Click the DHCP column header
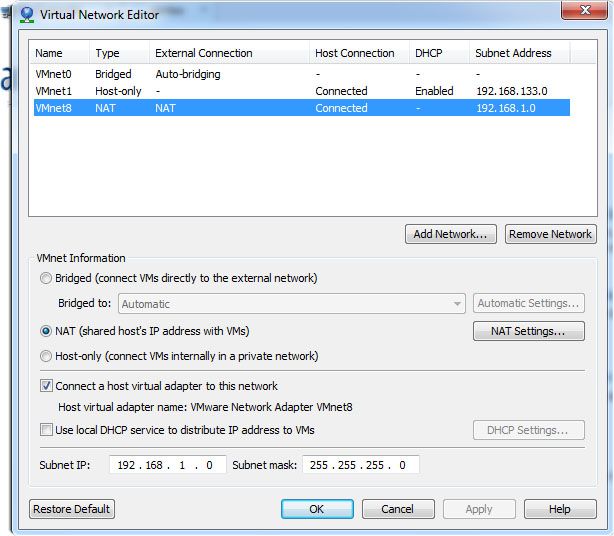The width and height of the screenshot is (614, 536). click(x=439, y=53)
